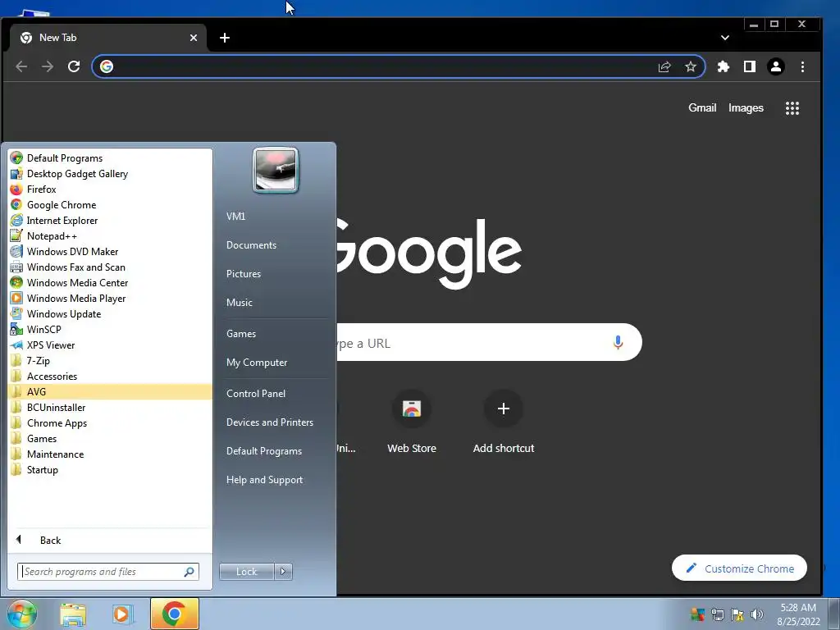Screen dimensions: 840x630
Task: Open the Chrome three-dot menu
Action: point(802,66)
